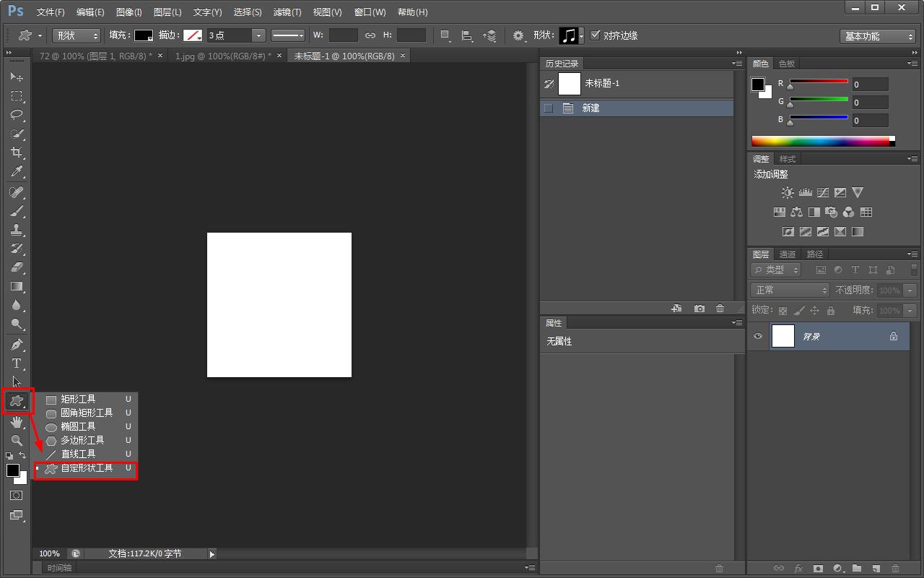Click the black fill color swatch
The width and height of the screenshot is (924, 578).
pyautogui.click(x=144, y=35)
